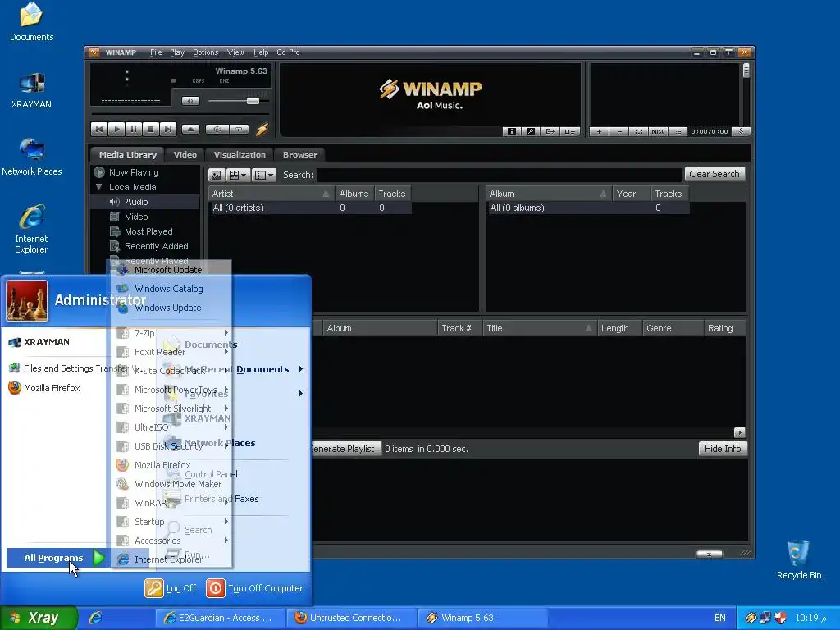The image size is (840, 630).
Task: Click Log Off in the Start menu
Action: (x=171, y=588)
